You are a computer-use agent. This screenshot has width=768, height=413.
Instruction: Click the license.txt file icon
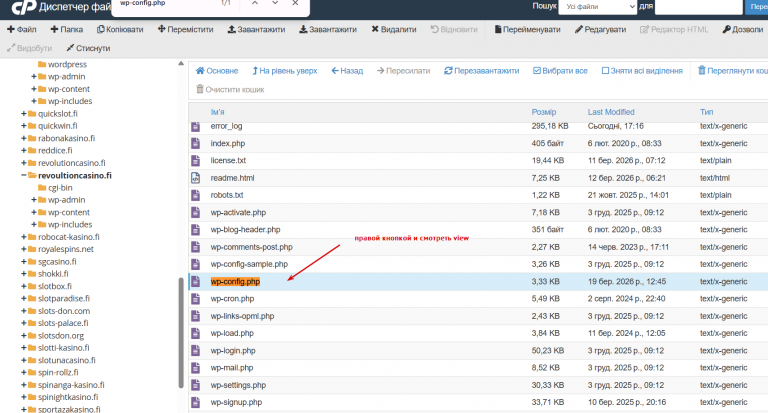tap(195, 160)
